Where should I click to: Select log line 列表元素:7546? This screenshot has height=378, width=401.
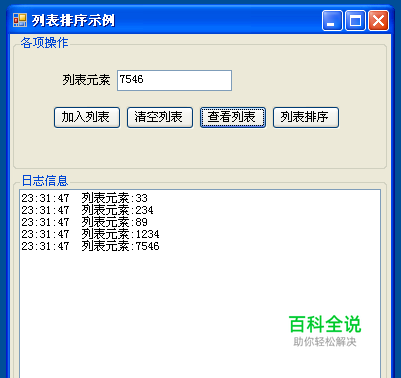click(x=90, y=246)
